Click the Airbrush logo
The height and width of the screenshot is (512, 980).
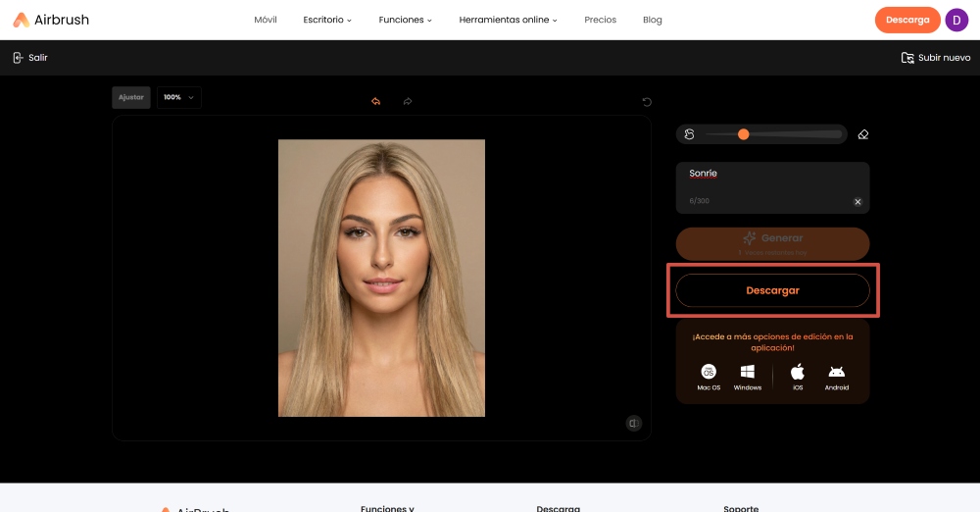pos(51,20)
